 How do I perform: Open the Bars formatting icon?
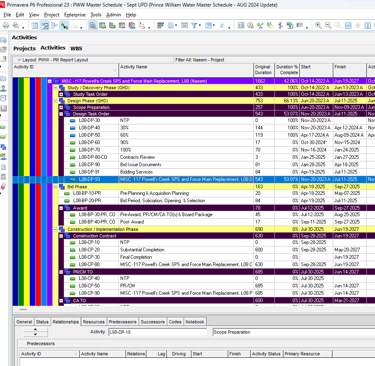(160, 26)
